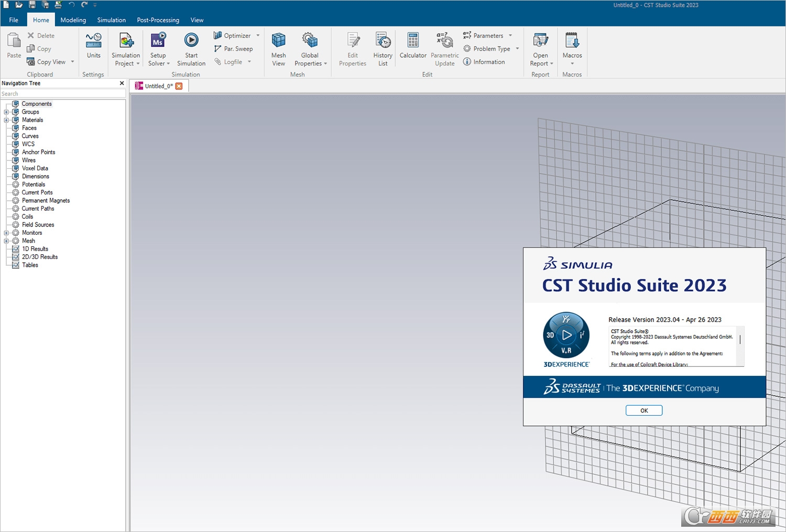
Task: Close the Navigation Tree panel
Action: click(x=122, y=83)
